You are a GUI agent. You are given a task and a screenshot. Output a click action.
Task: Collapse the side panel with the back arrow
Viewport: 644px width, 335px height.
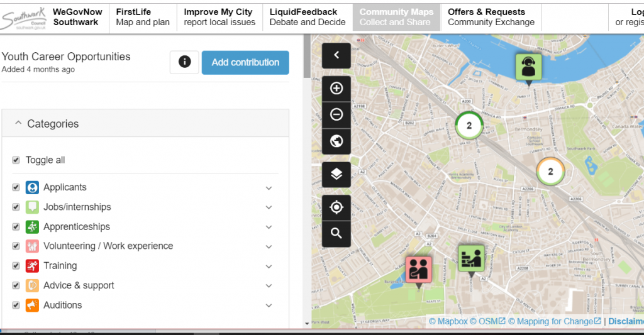[x=336, y=55]
